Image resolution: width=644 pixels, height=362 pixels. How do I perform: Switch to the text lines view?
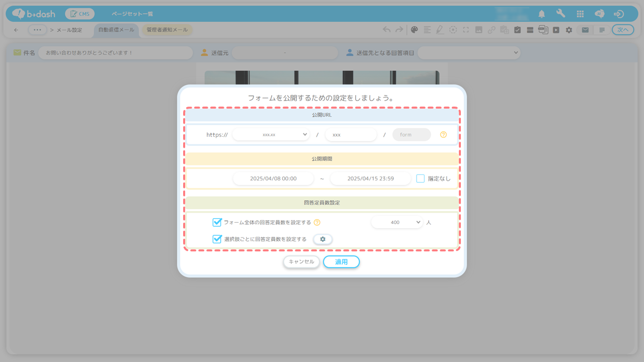pos(602,30)
